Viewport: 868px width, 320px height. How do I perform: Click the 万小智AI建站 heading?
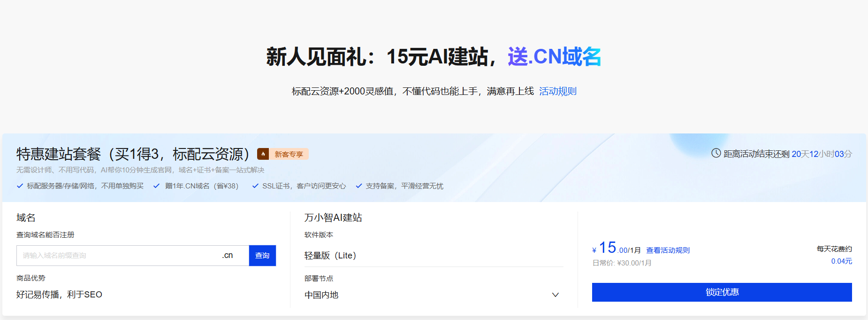[x=333, y=218]
